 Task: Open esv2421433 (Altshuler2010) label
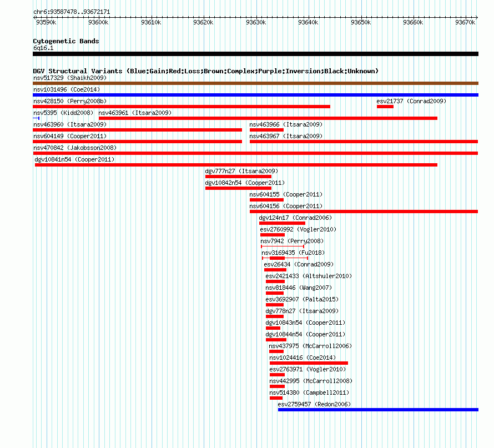click(309, 276)
